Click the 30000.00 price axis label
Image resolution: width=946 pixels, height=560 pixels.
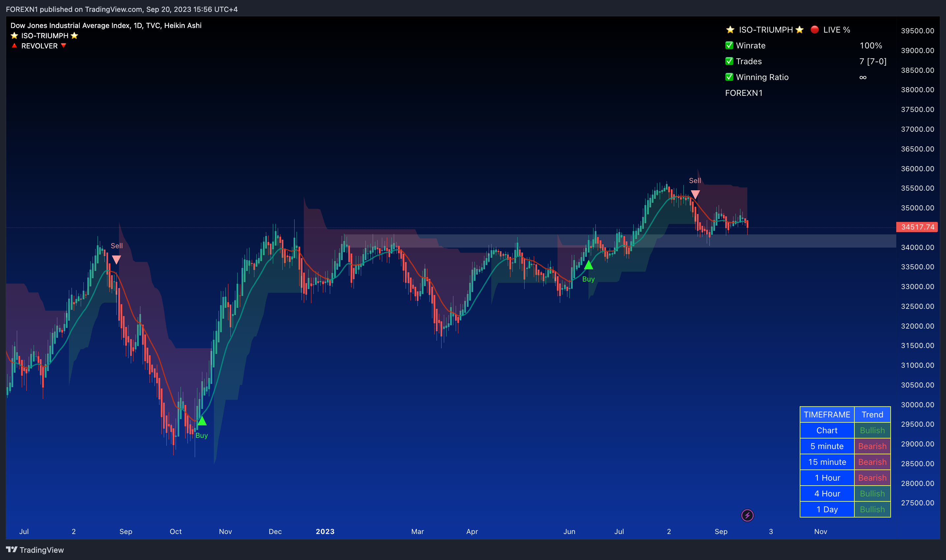[917, 405]
